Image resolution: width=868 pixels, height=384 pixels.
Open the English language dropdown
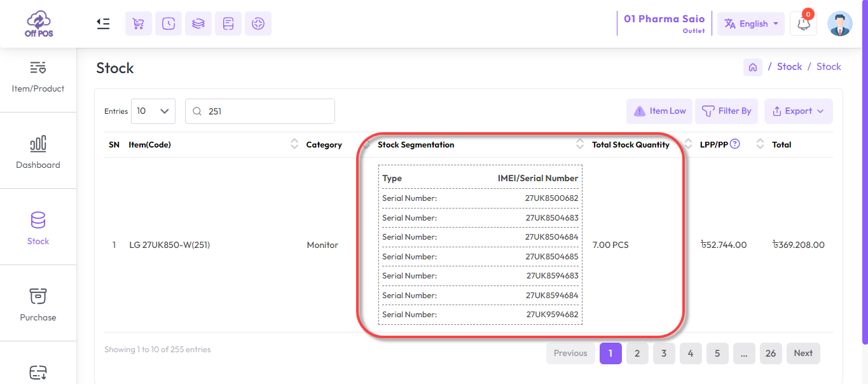point(751,24)
